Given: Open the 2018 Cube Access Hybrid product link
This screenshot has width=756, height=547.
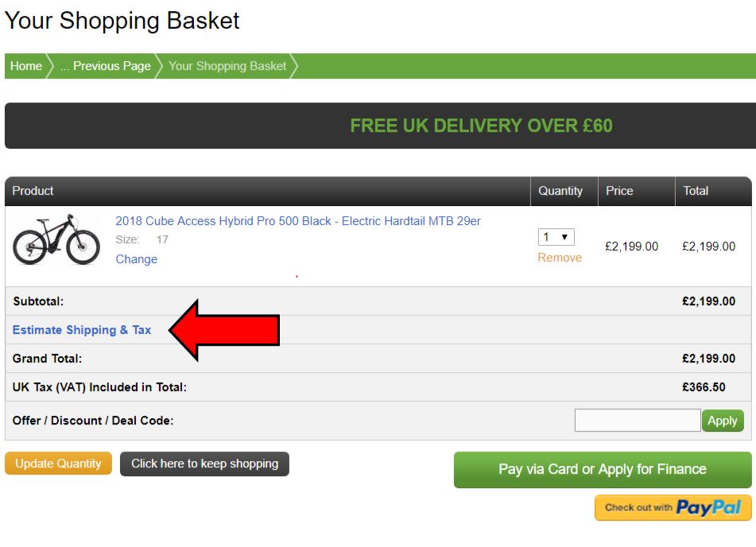Looking at the screenshot, I should click(298, 221).
